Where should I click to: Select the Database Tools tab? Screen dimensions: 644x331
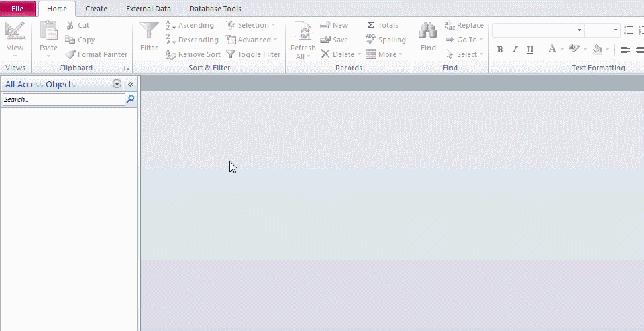click(x=215, y=9)
